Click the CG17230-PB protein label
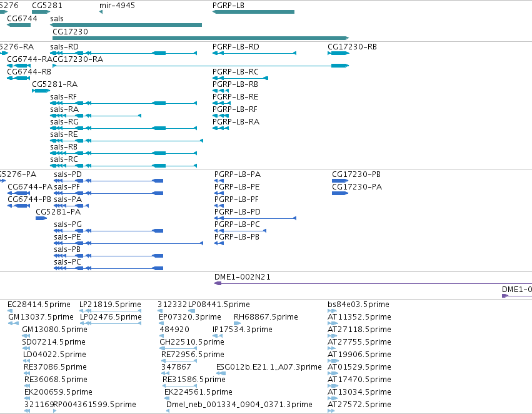 pyautogui.click(x=356, y=174)
